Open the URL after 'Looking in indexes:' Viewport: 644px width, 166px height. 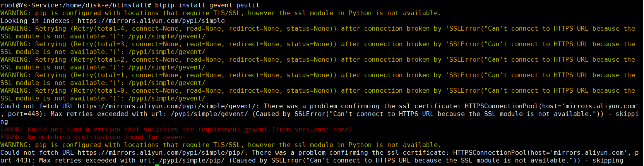pyautogui.click(x=151, y=21)
